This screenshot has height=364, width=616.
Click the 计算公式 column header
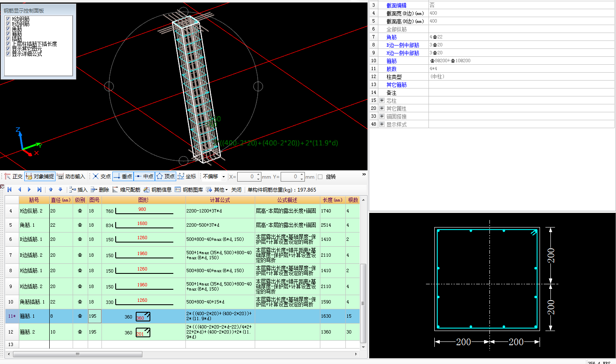click(x=220, y=200)
